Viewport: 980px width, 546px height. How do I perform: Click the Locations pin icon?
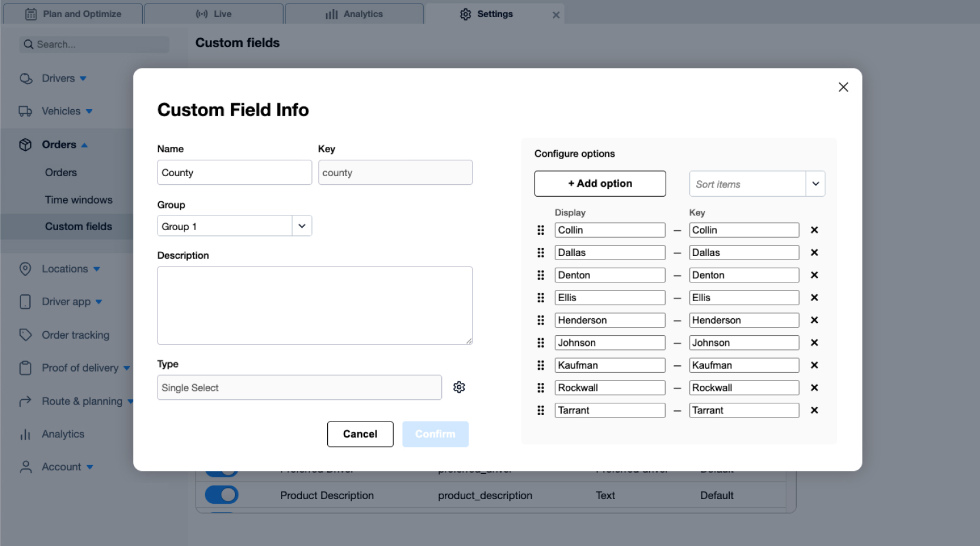pyautogui.click(x=26, y=268)
